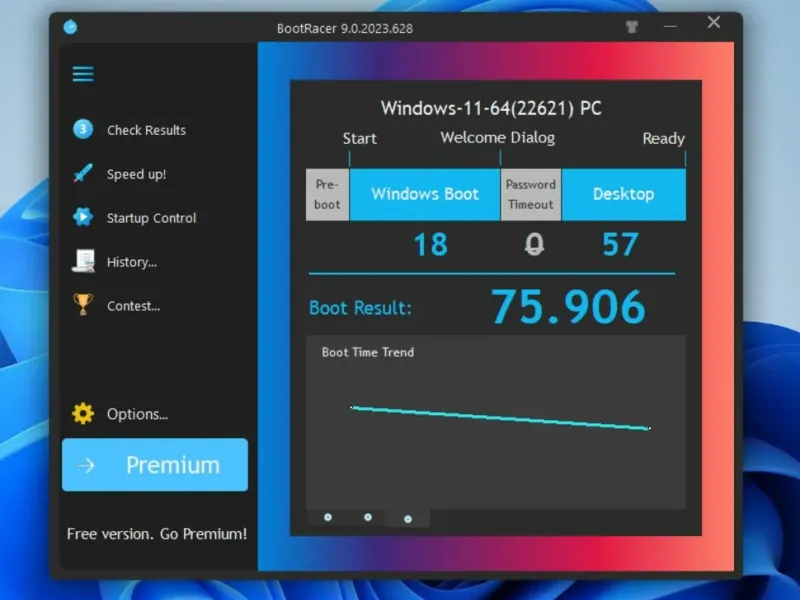Select the second page dot below trend chart
The height and width of the screenshot is (600, 800).
coord(368,517)
